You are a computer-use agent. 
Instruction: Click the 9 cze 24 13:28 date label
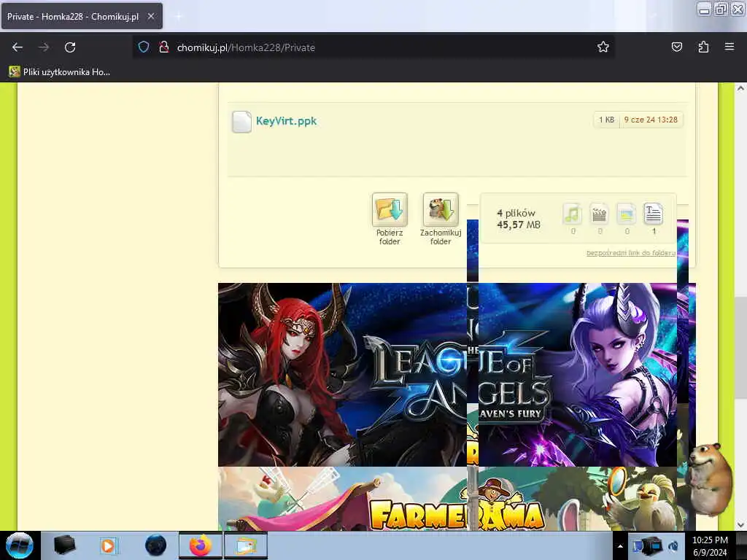pyautogui.click(x=651, y=120)
